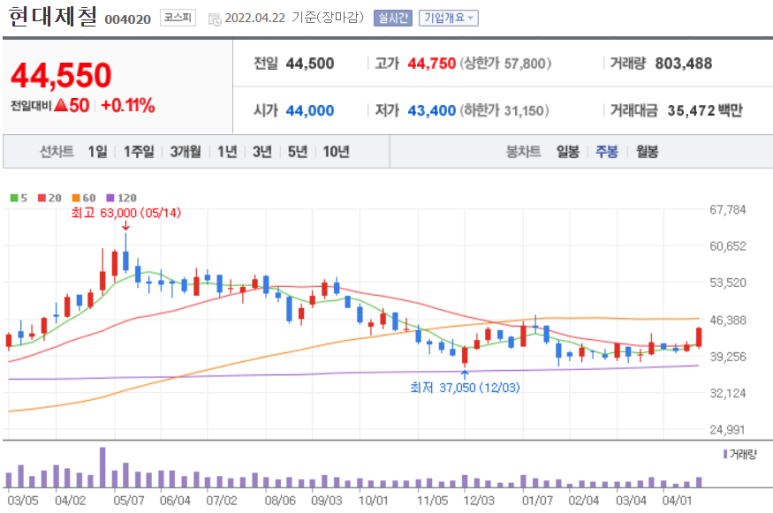Click the small arrow on the 기업개요 button
This screenshot has width=773, height=513.
tap(471, 18)
